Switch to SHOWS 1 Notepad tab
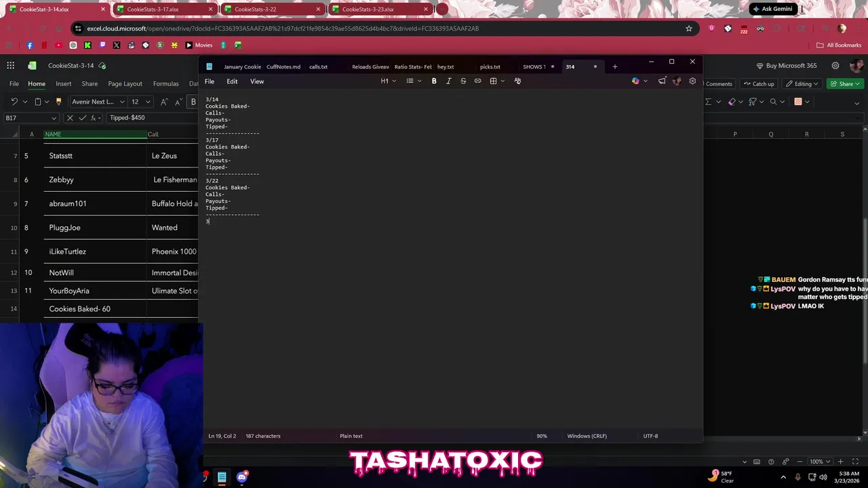 tap(534, 66)
